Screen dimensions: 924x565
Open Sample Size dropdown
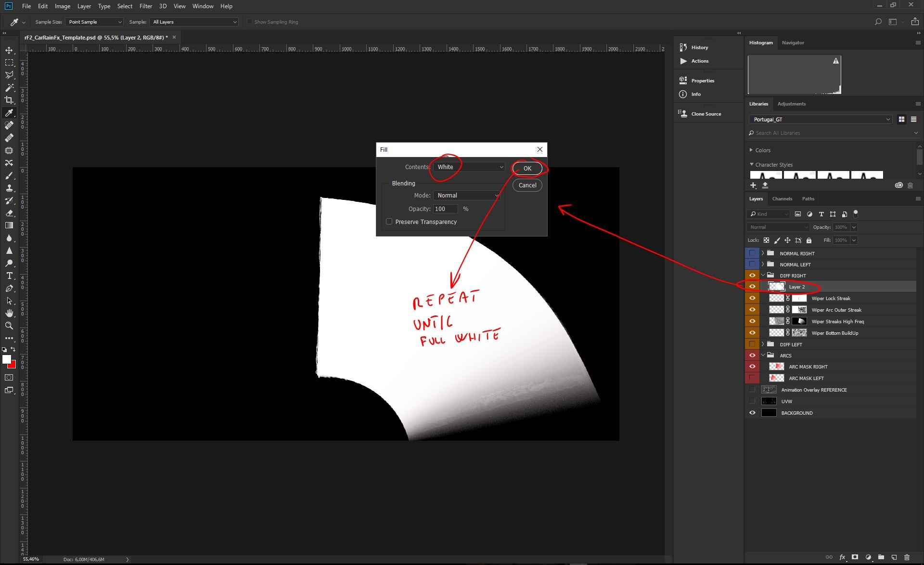coord(94,22)
